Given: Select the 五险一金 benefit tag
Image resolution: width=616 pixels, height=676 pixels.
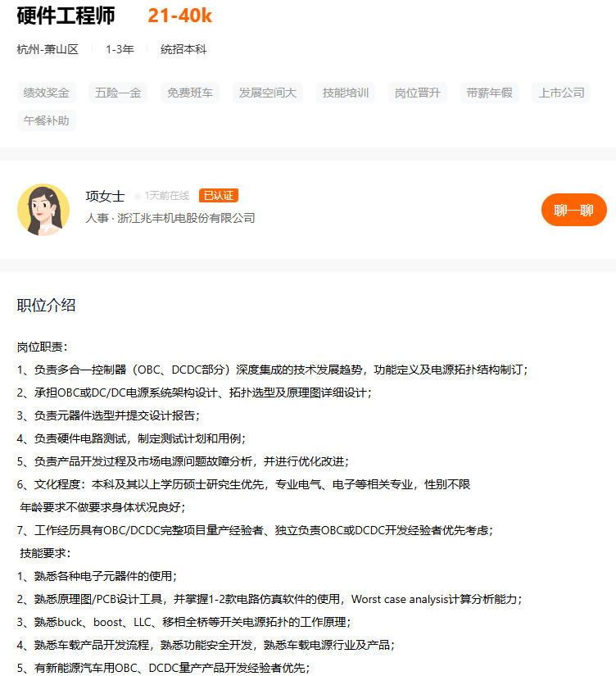Looking at the screenshot, I should pos(118,93).
